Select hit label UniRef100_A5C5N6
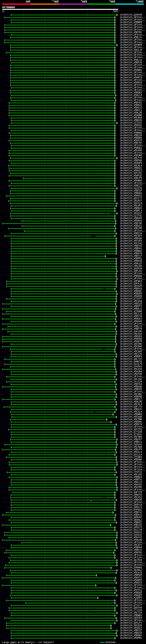146x644 pixels. 131,419
